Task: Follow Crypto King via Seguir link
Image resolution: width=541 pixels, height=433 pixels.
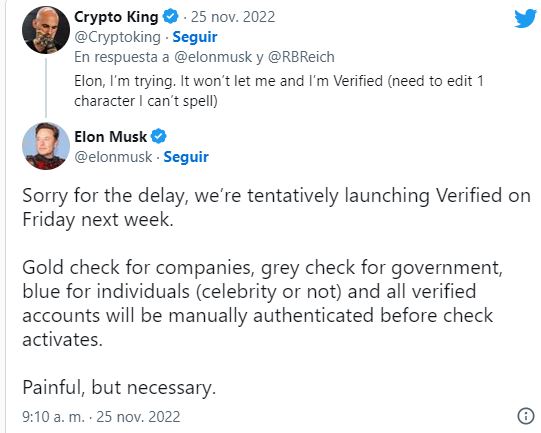Action: pyautogui.click(x=195, y=37)
